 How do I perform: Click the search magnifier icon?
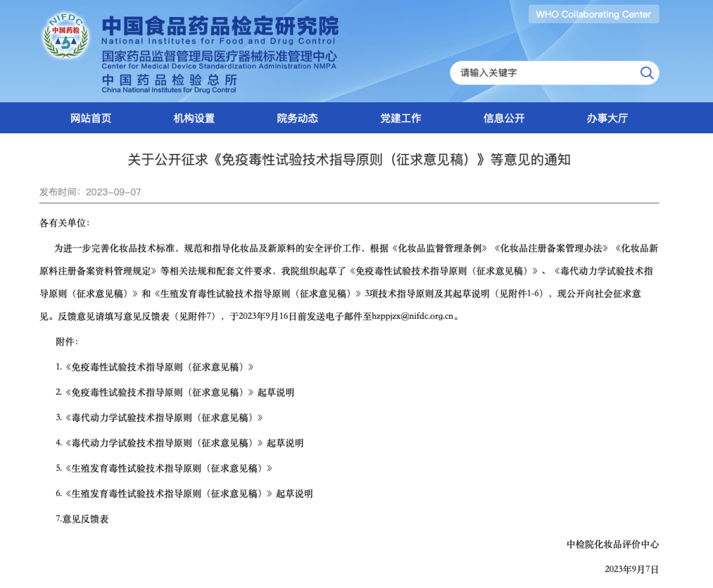(x=646, y=73)
